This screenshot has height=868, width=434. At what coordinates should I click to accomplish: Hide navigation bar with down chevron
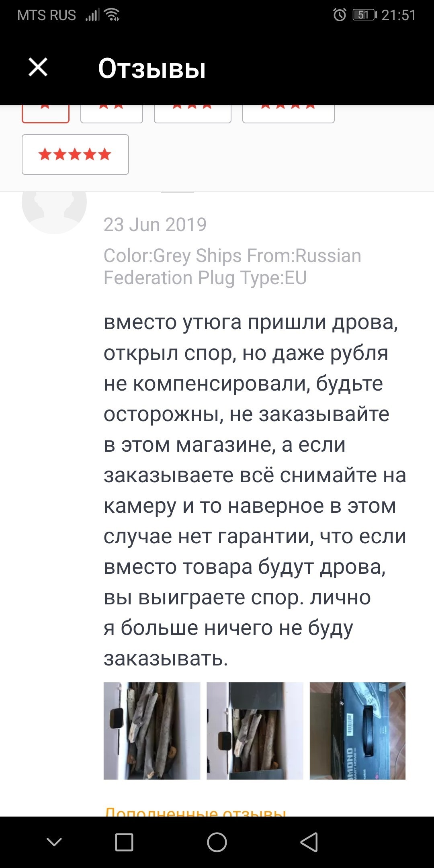54,842
